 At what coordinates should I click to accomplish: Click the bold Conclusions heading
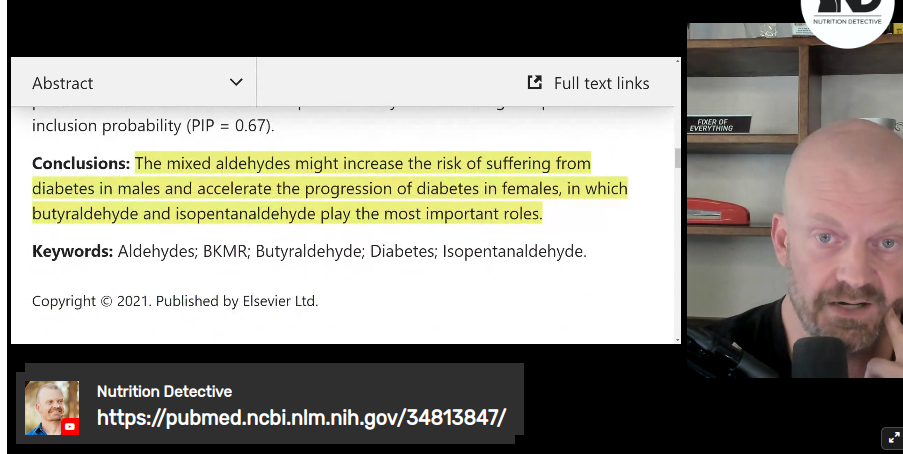point(81,164)
